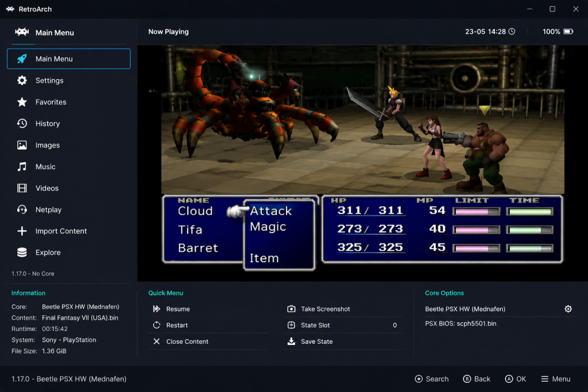
Task: Click the battery icon in the header
Action: click(568, 32)
